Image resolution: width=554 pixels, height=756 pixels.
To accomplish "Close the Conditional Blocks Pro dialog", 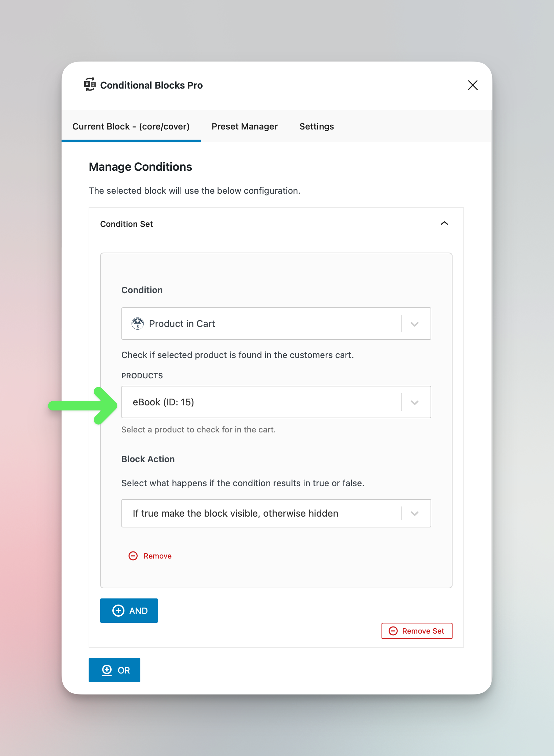I will [472, 85].
